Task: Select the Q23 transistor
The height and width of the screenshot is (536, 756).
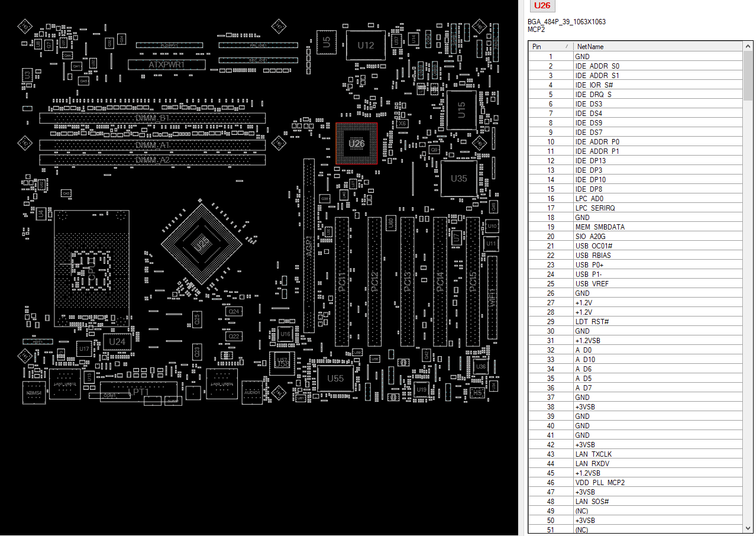Action: [x=198, y=351]
